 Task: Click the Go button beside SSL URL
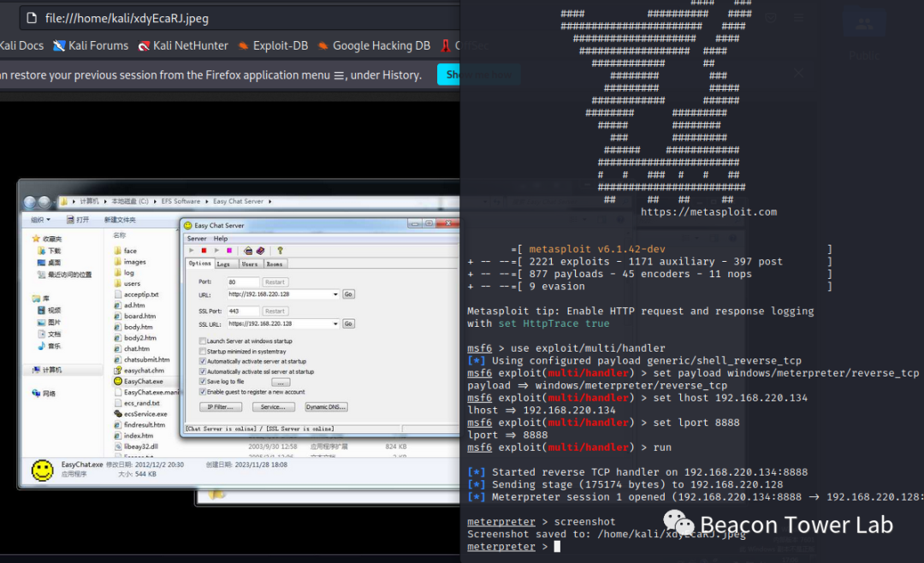pyautogui.click(x=348, y=323)
